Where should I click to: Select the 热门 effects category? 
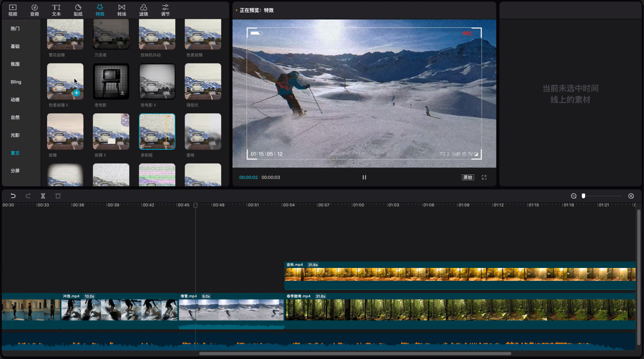point(15,29)
